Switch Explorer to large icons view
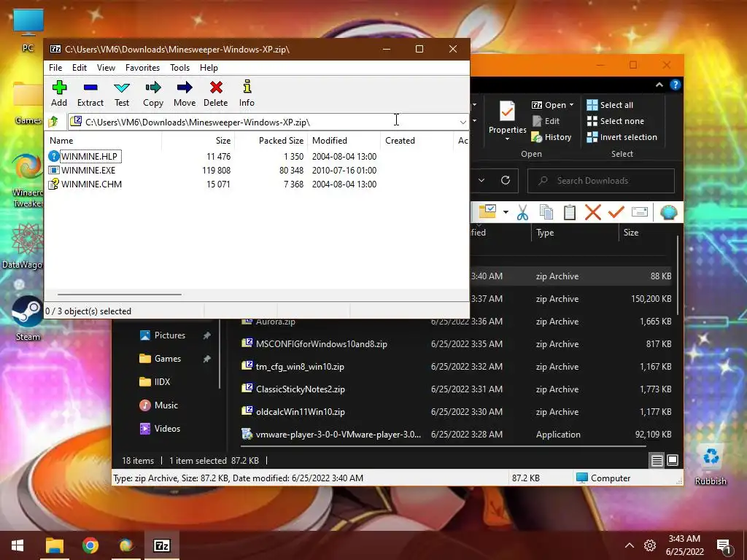 click(x=672, y=461)
